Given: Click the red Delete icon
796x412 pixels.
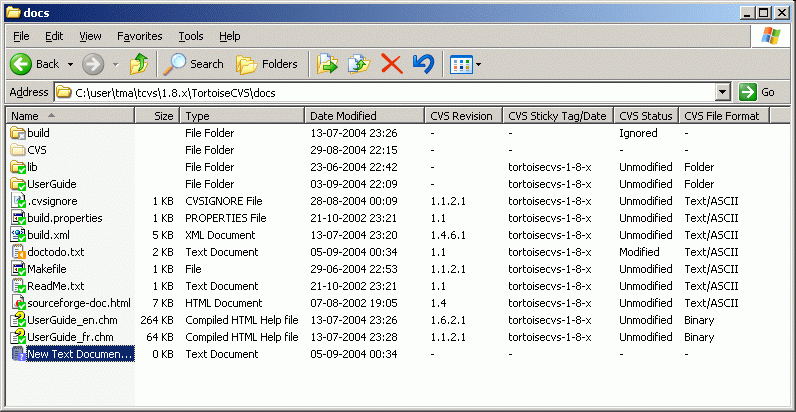Looking at the screenshot, I should click(391, 64).
